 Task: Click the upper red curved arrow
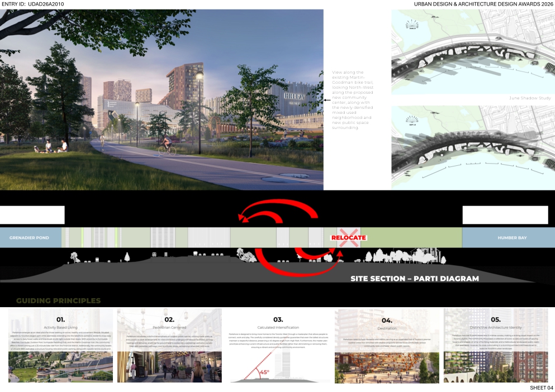click(x=277, y=213)
